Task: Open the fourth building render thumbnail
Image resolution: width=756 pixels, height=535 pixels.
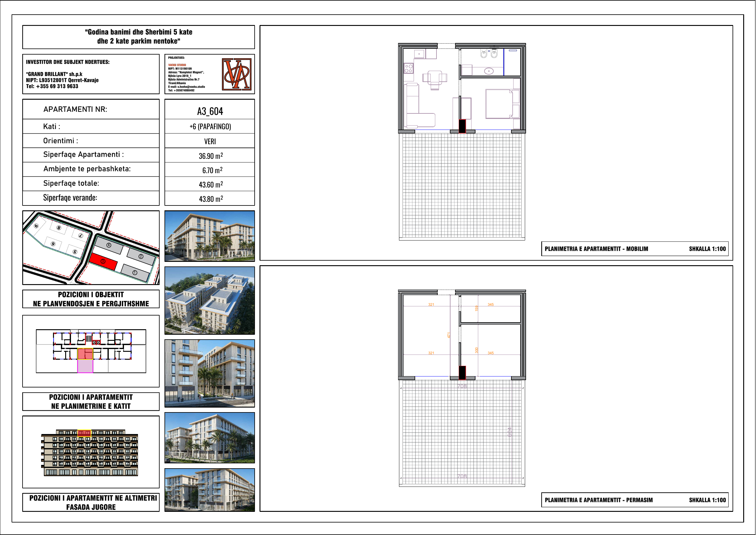Action: tap(210, 438)
